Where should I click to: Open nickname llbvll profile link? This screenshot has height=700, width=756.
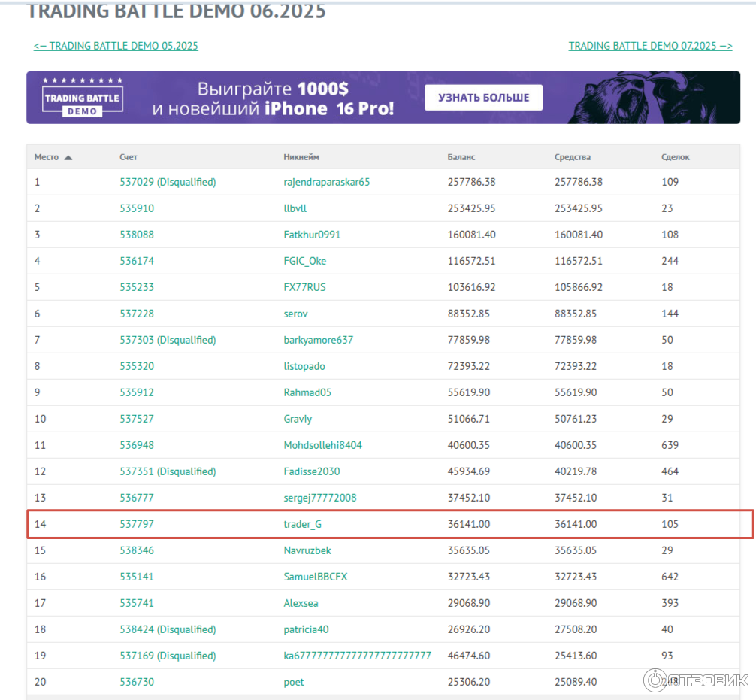click(x=295, y=208)
